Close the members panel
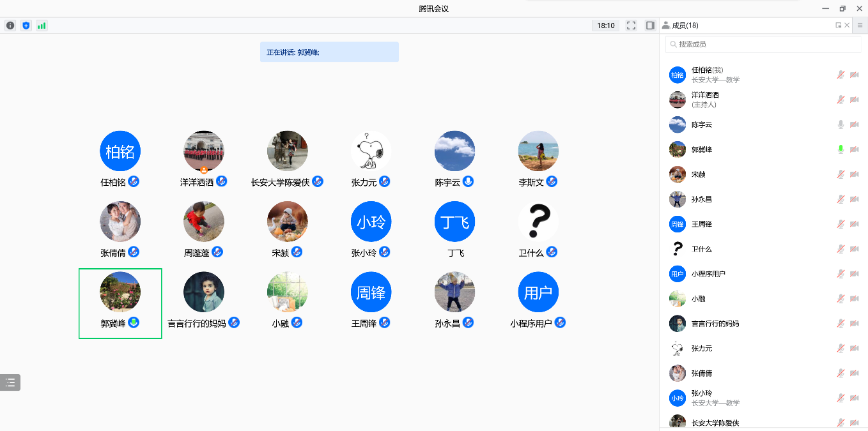 (847, 26)
